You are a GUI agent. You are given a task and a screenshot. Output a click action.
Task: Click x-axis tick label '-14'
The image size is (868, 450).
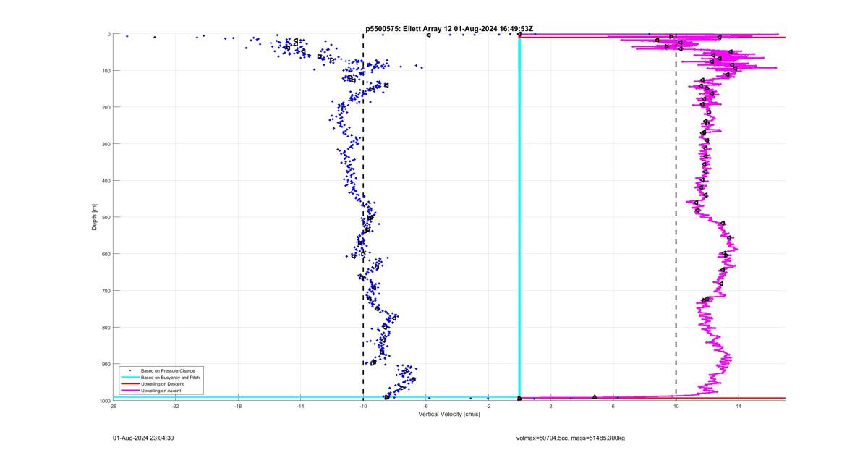point(301,406)
